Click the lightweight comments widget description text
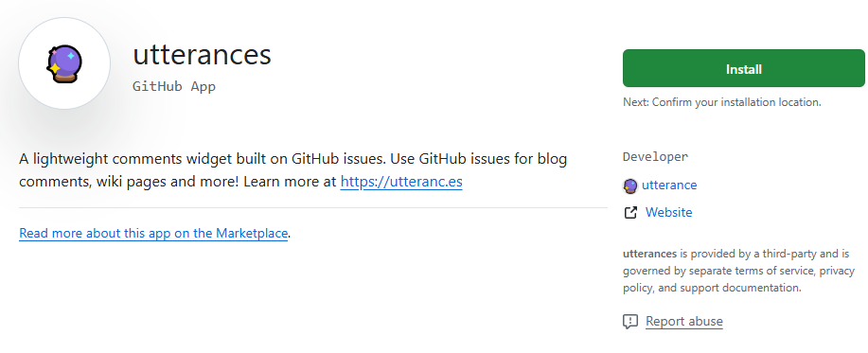Image resolution: width=868 pixels, height=353 pixels. pyautogui.click(x=293, y=170)
